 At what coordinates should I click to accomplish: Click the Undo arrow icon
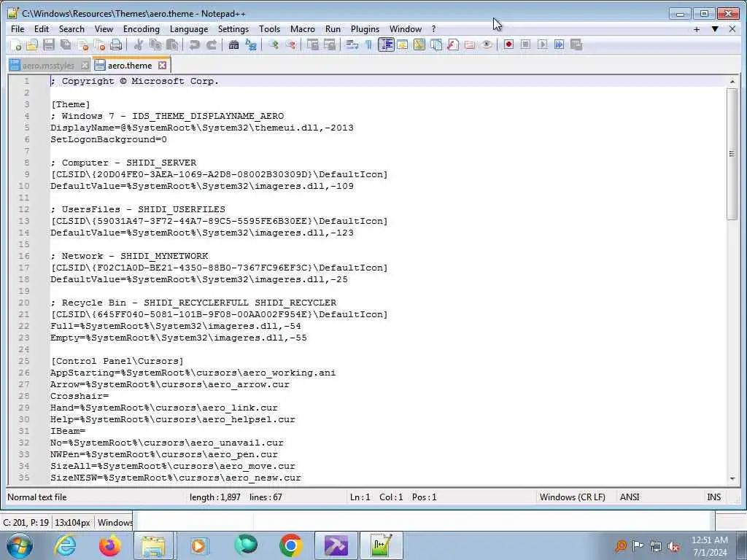(x=194, y=44)
